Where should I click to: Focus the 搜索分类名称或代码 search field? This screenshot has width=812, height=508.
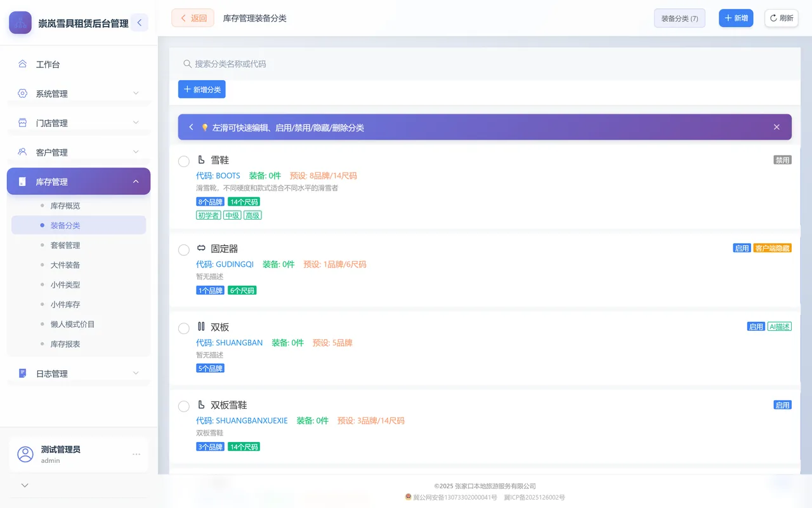point(485,63)
